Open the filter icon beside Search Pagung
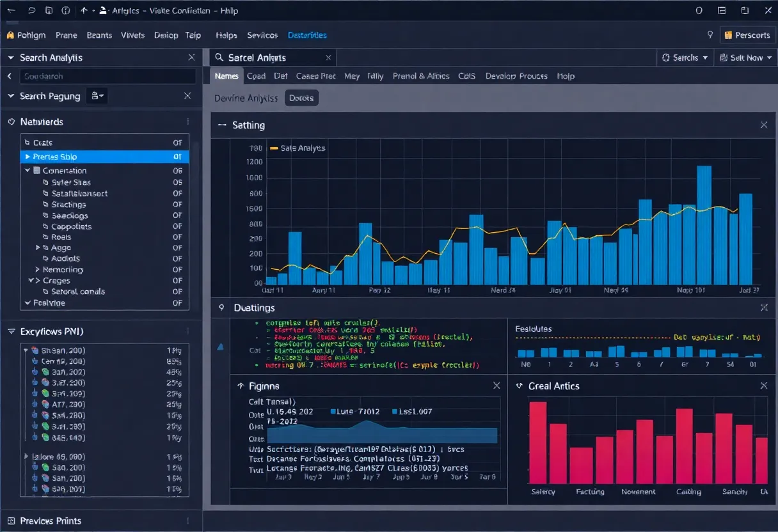The image size is (778, 532). click(x=96, y=96)
